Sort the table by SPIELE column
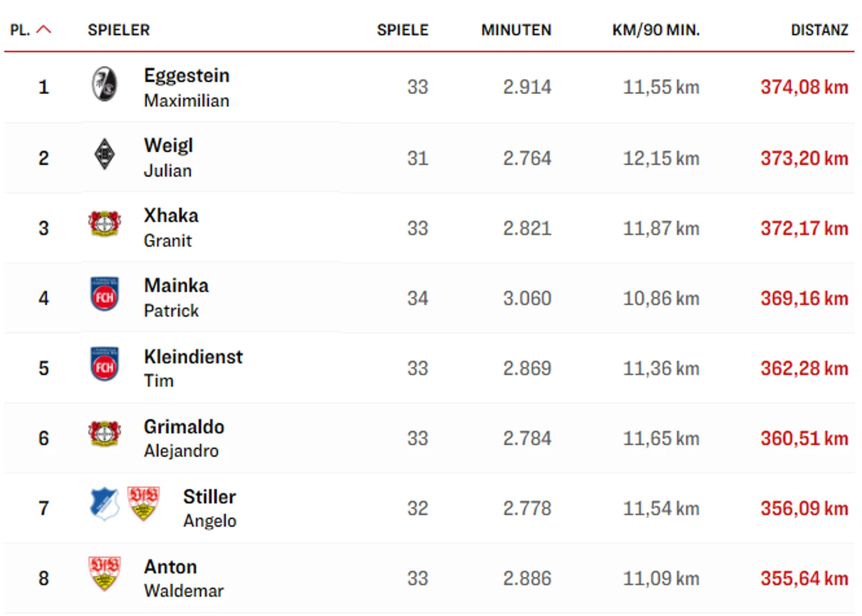 402,30
